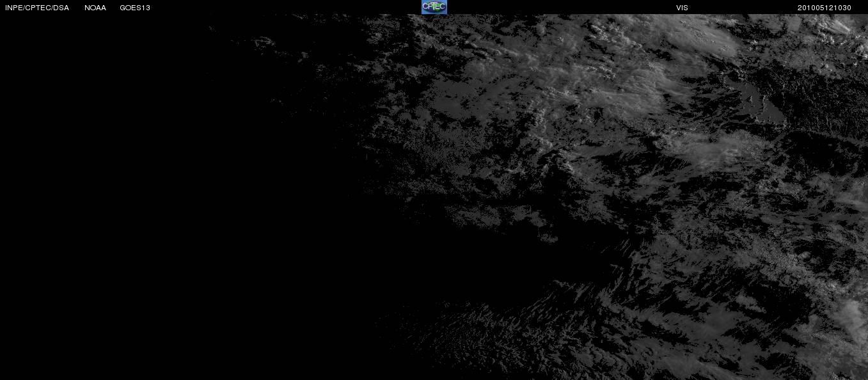Click the CPTEC logo in header
Screen dimensions: 868x380
(434, 7)
